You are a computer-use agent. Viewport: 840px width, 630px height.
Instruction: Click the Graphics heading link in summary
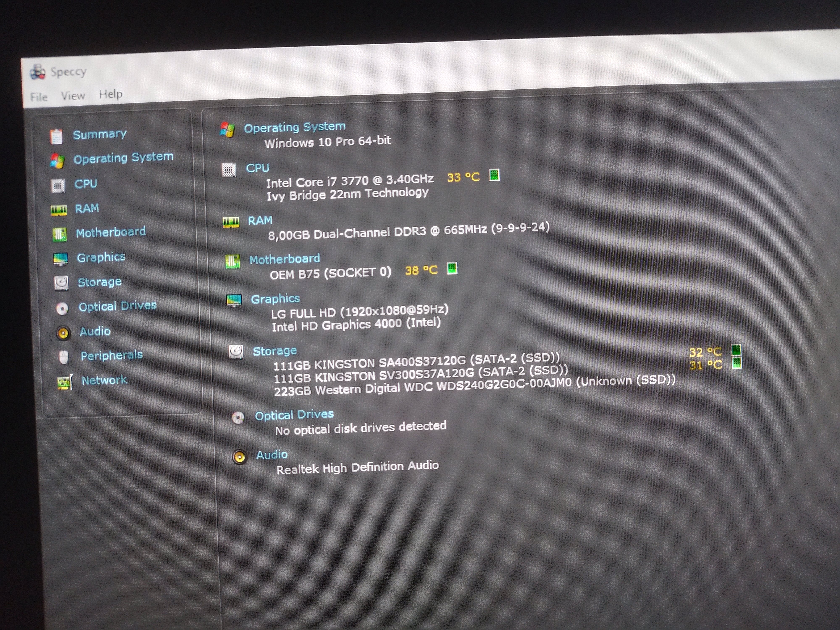[x=275, y=299]
